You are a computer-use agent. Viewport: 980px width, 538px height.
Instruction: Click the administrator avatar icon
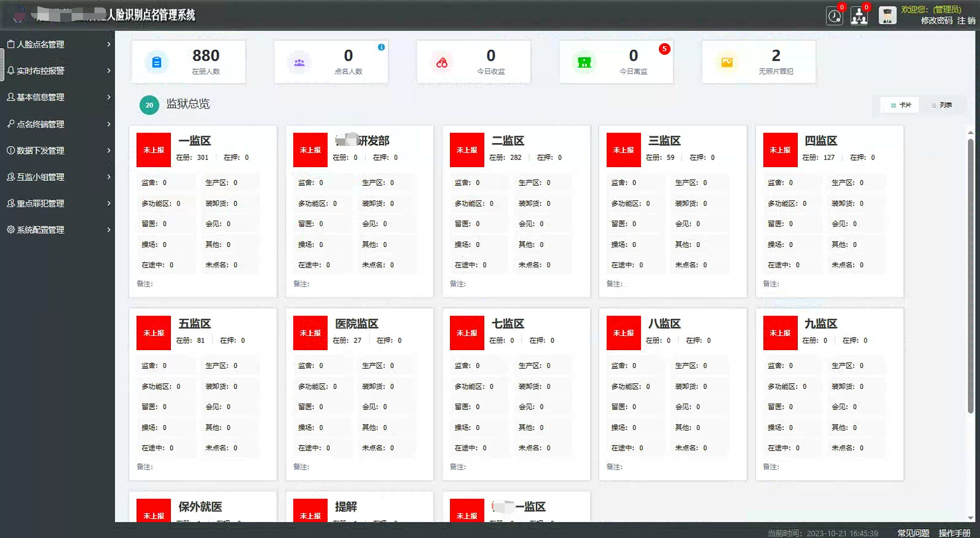tap(887, 15)
